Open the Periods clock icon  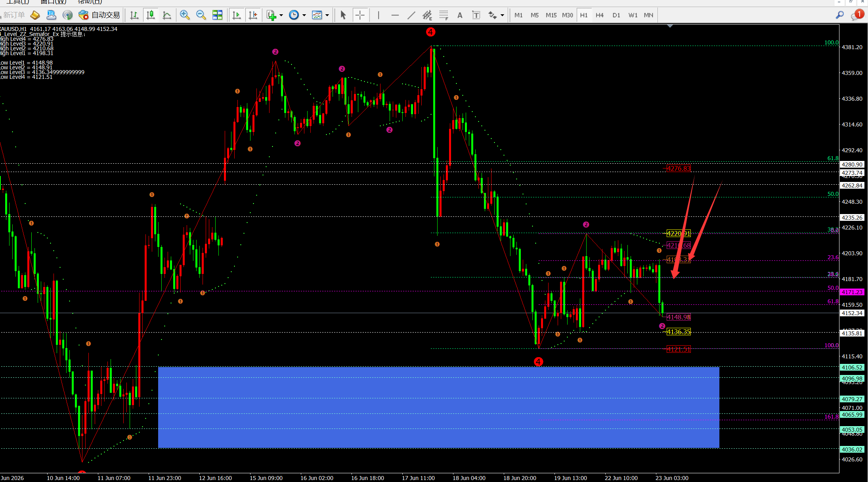[294, 15]
